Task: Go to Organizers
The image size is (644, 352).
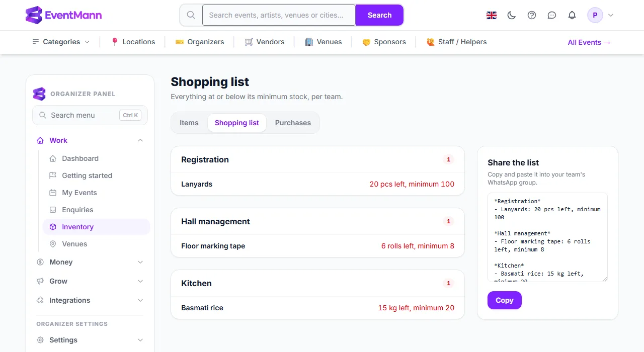Action: 200,42
